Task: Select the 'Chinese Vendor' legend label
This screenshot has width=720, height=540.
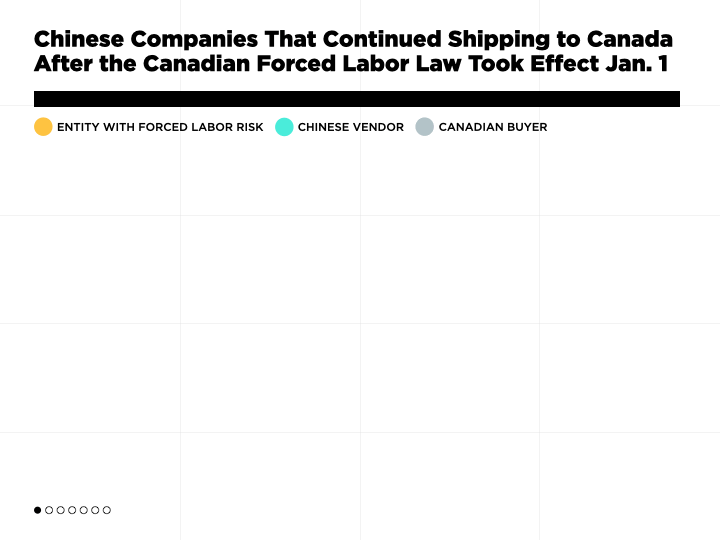Action: point(351,127)
